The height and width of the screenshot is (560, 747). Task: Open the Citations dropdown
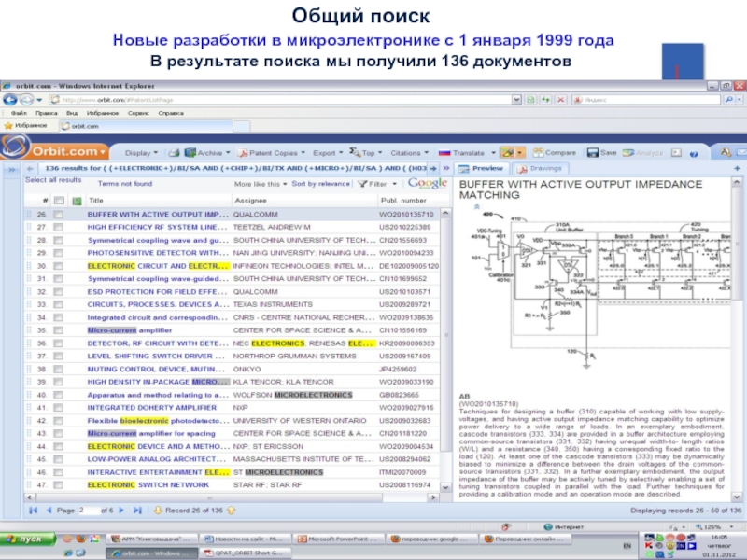(409, 153)
